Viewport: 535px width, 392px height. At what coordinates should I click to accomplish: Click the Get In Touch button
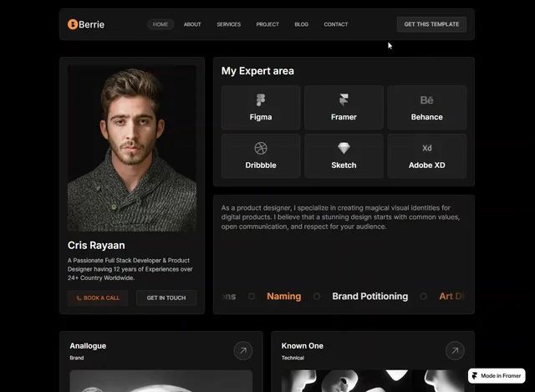pos(166,298)
